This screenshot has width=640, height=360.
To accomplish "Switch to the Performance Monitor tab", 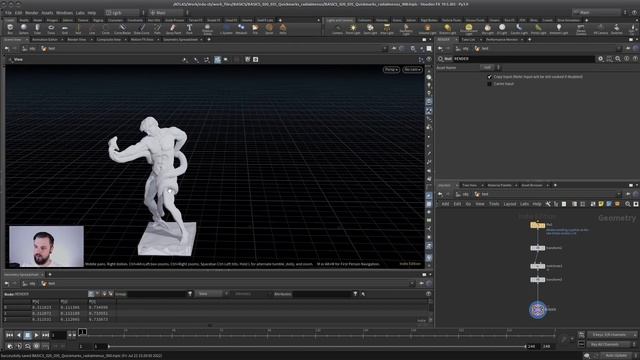I will pyautogui.click(x=502, y=40).
